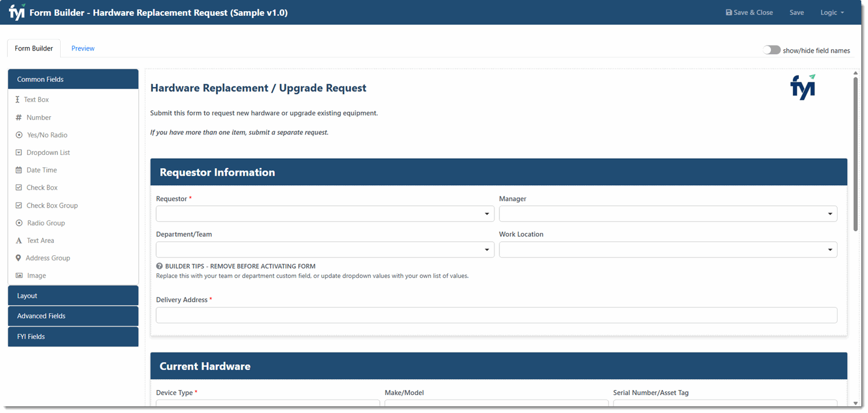868x413 pixels.
Task: Collapse the Common Fields section
Action: [73, 79]
